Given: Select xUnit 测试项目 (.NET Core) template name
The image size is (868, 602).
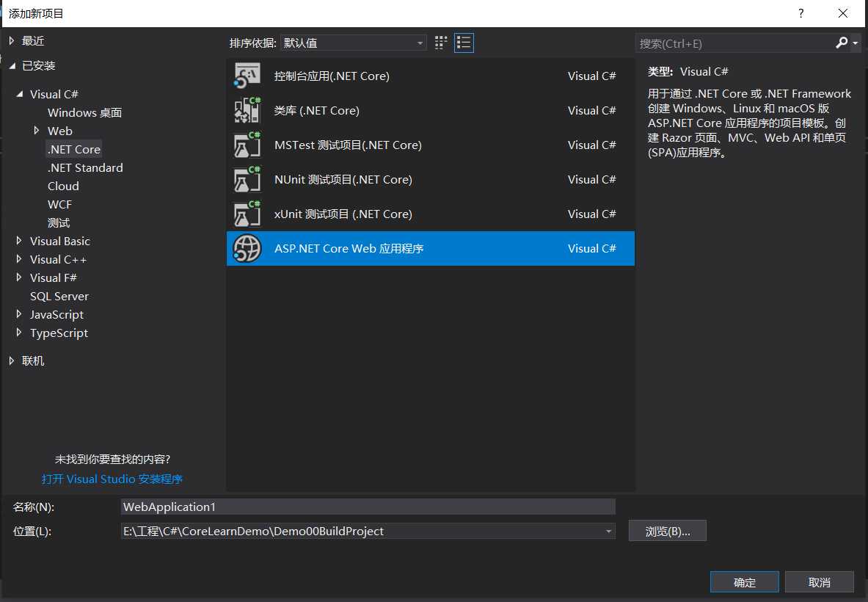Looking at the screenshot, I should click(343, 214).
